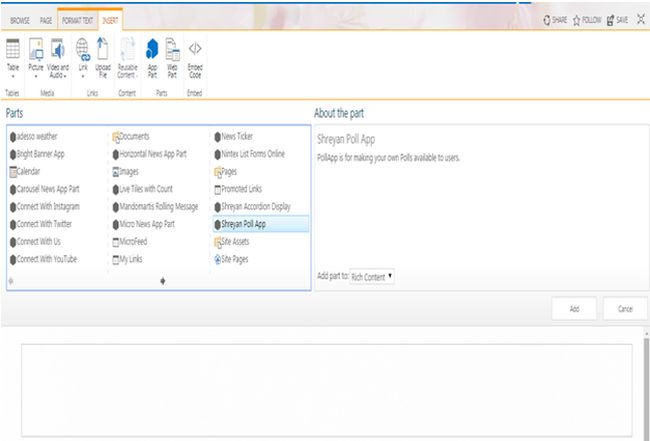Select the MicroFeed part
The height and width of the screenshot is (441, 650).
coord(130,242)
